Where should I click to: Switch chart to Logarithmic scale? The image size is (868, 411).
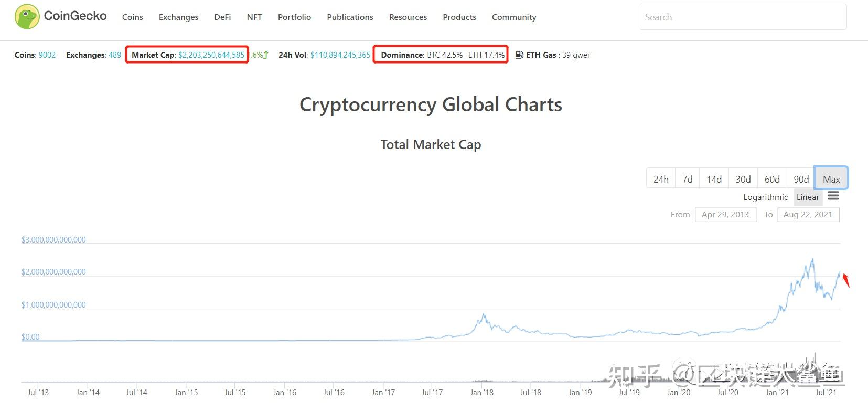(x=765, y=197)
